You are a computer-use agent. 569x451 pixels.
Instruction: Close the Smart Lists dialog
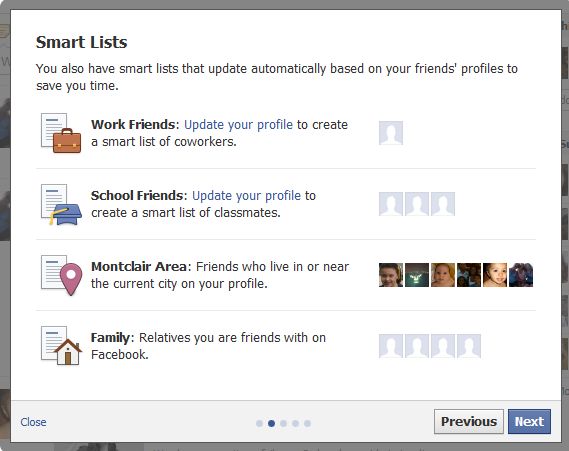(33, 422)
